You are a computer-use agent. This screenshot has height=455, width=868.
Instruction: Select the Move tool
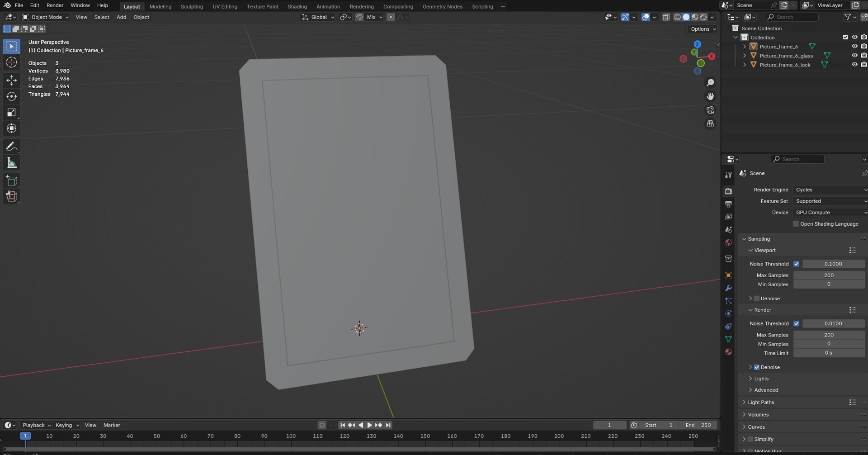point(12,81)
